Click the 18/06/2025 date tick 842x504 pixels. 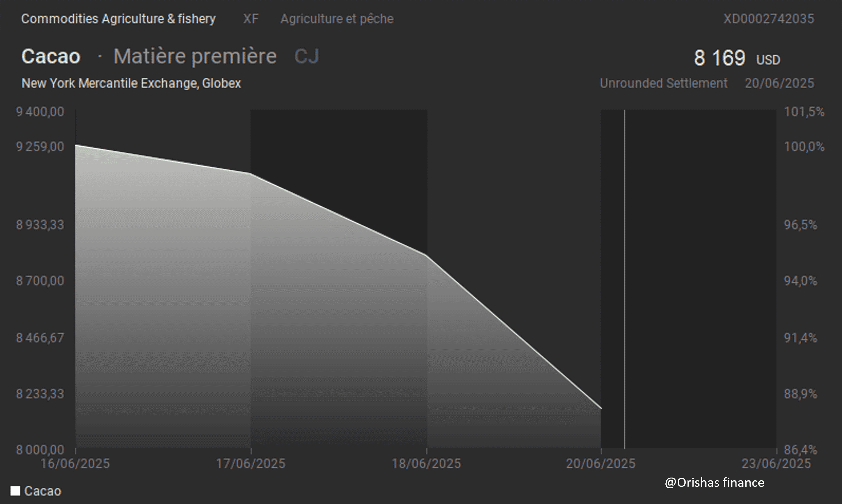pyautogui.click(x=426, y=464)
